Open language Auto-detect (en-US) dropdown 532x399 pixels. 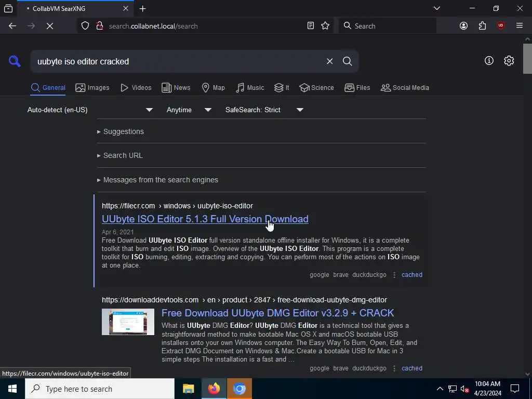pyautogui.click(x=90, y=110)
